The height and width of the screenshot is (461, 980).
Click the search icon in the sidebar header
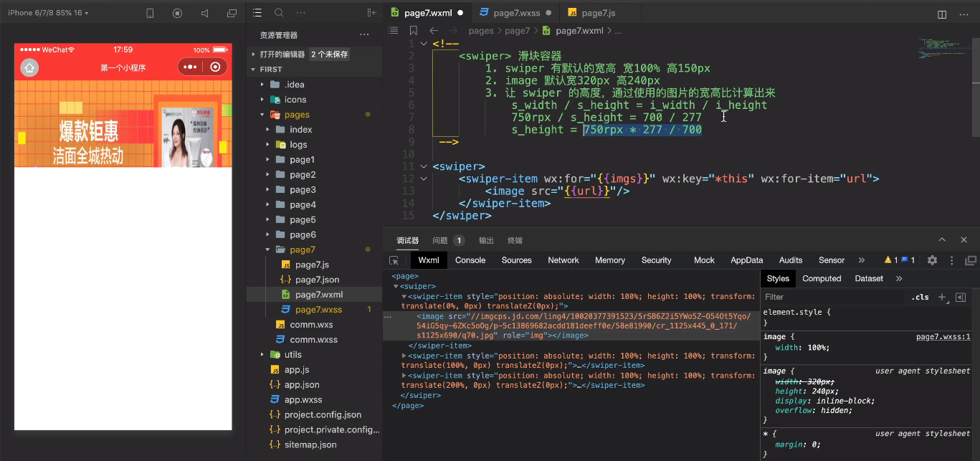pos(279,13)
